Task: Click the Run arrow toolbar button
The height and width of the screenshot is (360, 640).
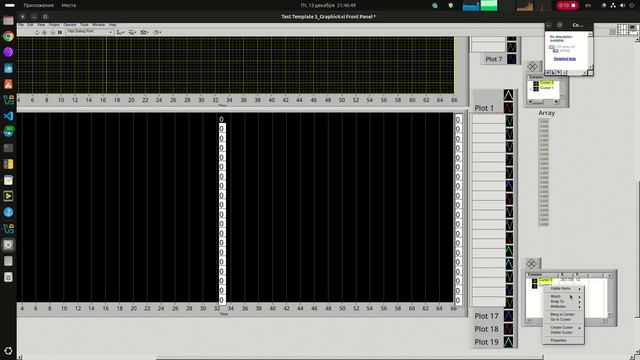Action: [x=37, y=32]
